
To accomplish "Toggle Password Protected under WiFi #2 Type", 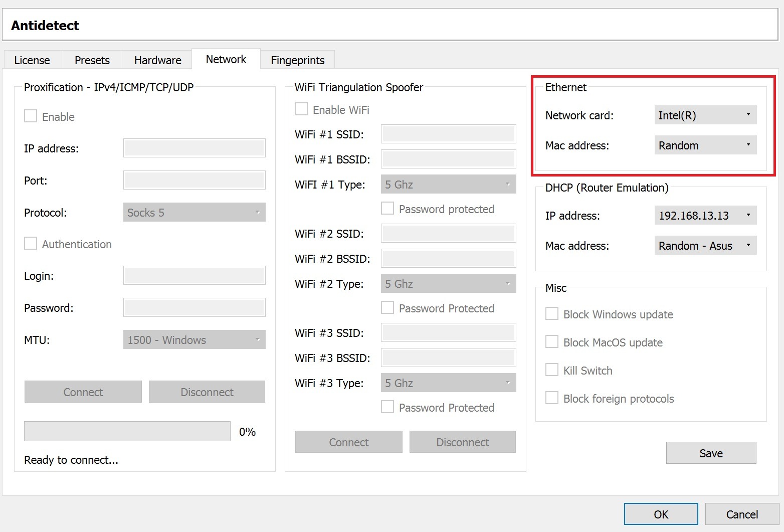I will (387, 308).
